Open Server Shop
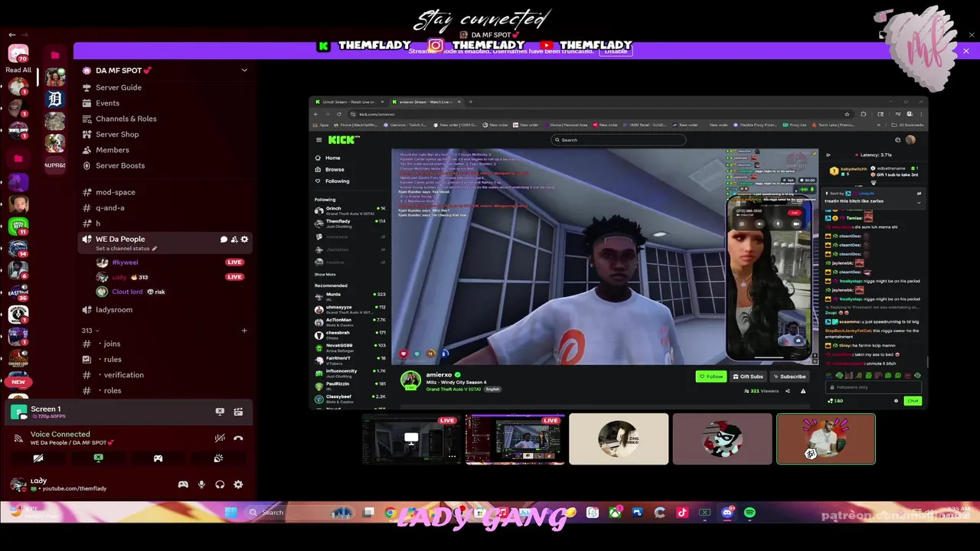Image resolution: width=980 pixels, height=551 pixels. [117, 135]
